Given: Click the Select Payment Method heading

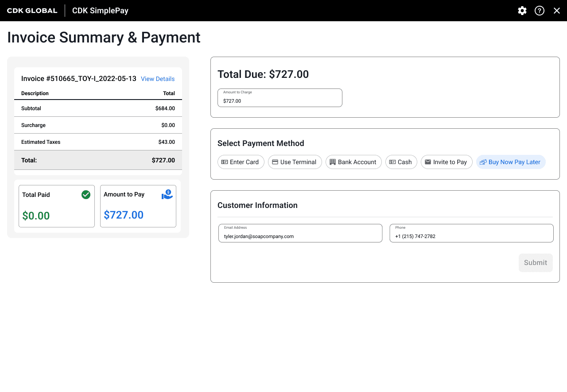Looking at the screenshot, I should pos(261,143).
